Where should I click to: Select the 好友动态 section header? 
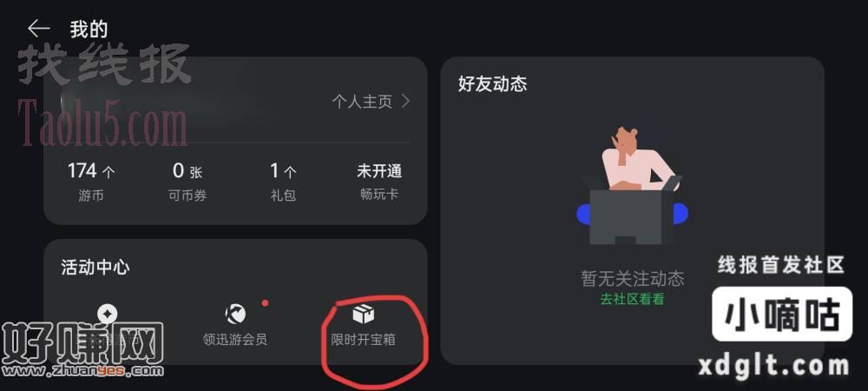pyautogui.click(x=493, y=84)
